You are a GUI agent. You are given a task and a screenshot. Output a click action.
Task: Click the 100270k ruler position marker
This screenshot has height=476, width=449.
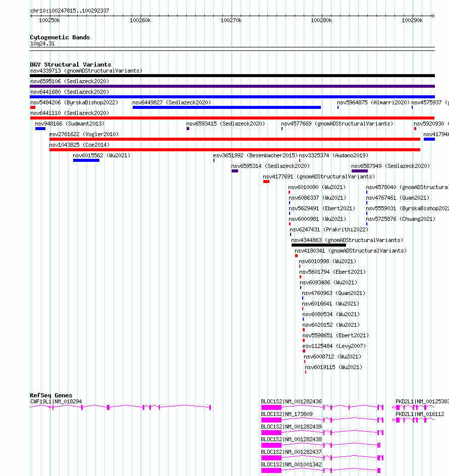(231, 20)
